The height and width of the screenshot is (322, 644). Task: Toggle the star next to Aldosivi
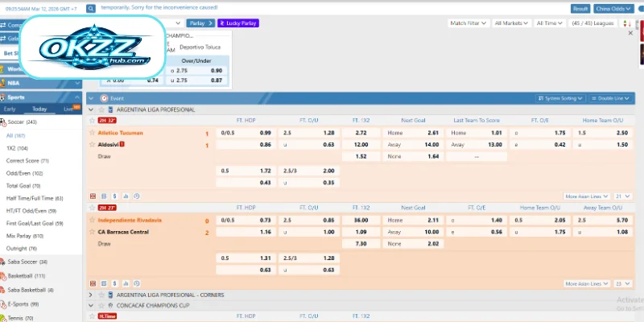93,145
